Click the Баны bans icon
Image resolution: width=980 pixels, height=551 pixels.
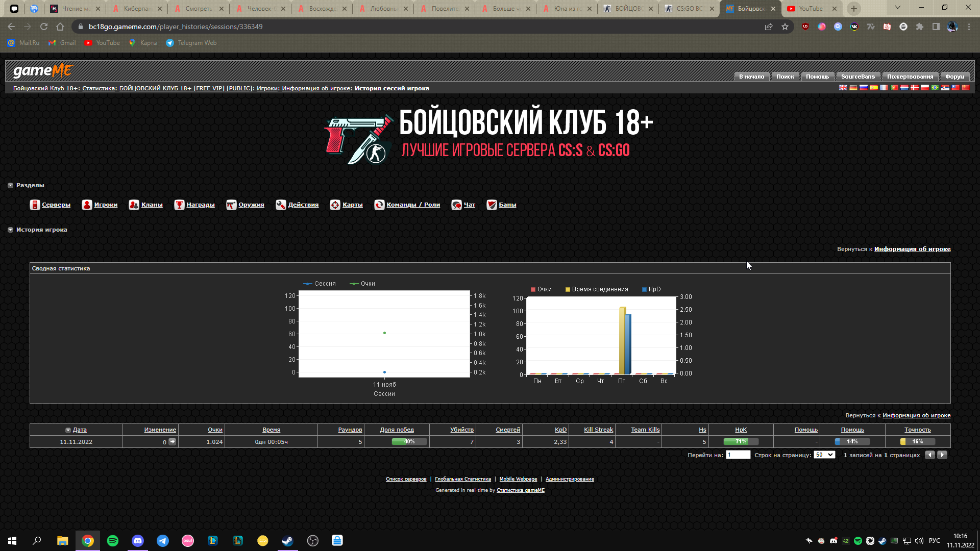click(492, 205)
